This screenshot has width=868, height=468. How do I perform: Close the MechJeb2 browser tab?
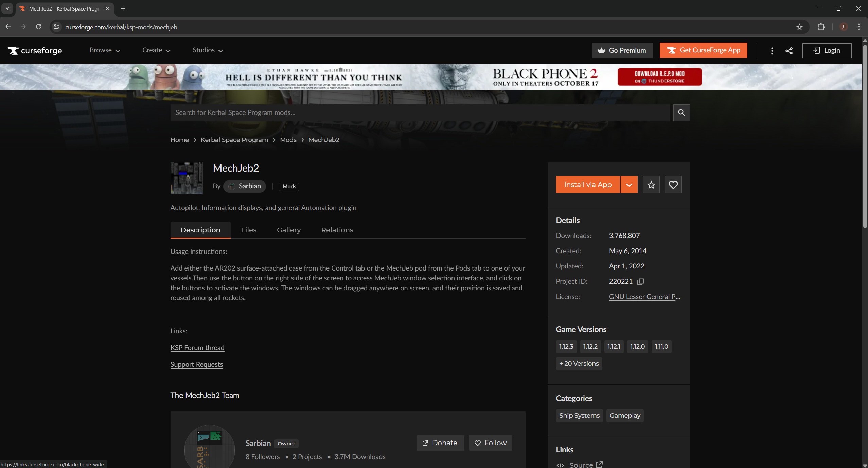tap(107, 8)
